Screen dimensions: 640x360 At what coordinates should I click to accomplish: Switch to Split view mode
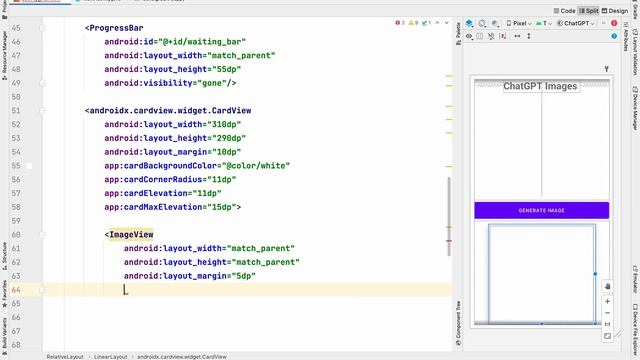click(589, 11)
